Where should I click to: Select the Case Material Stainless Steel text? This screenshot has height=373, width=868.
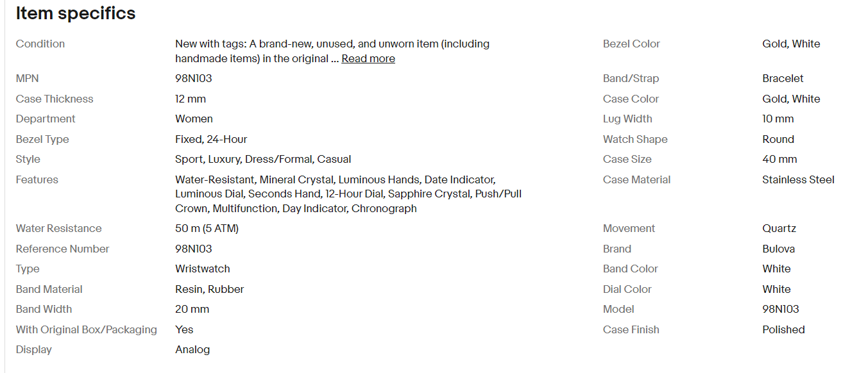[798, 179]
